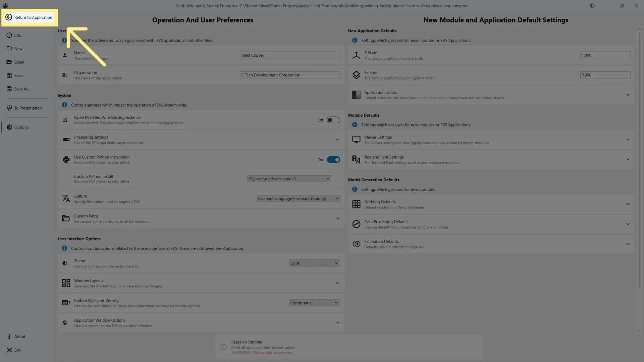Click the Application Window Options globe icon
Screen dimensions: 644x362
click(x=65, y=323)
